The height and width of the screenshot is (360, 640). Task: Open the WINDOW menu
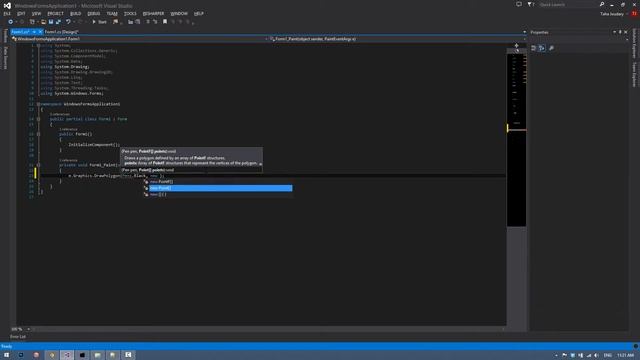click(x=179, y=13)
